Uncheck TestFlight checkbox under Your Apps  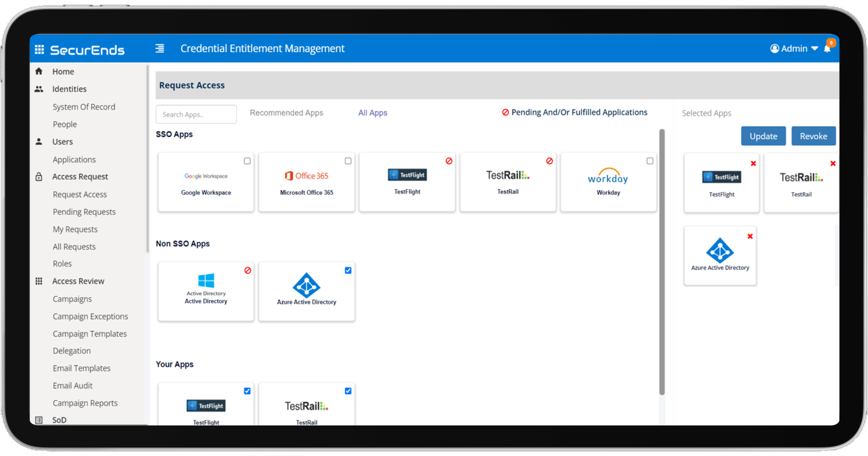point(247,391)
